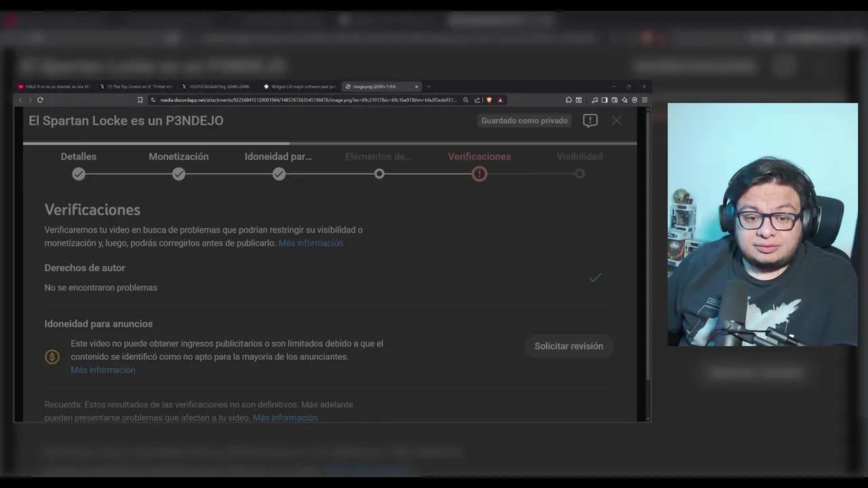Go back in the Brave browser
Viewport: 868px width, 488px height.
pyautogui.click(x=20, y=100)
